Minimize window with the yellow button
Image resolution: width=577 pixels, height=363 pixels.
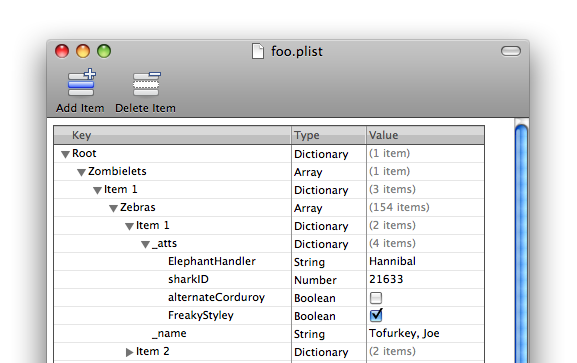point(83,51)
